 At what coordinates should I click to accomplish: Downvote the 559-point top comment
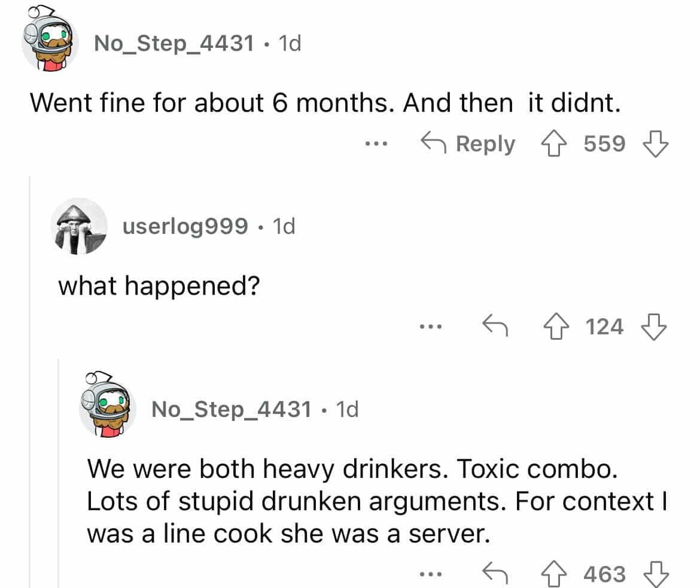654,144
